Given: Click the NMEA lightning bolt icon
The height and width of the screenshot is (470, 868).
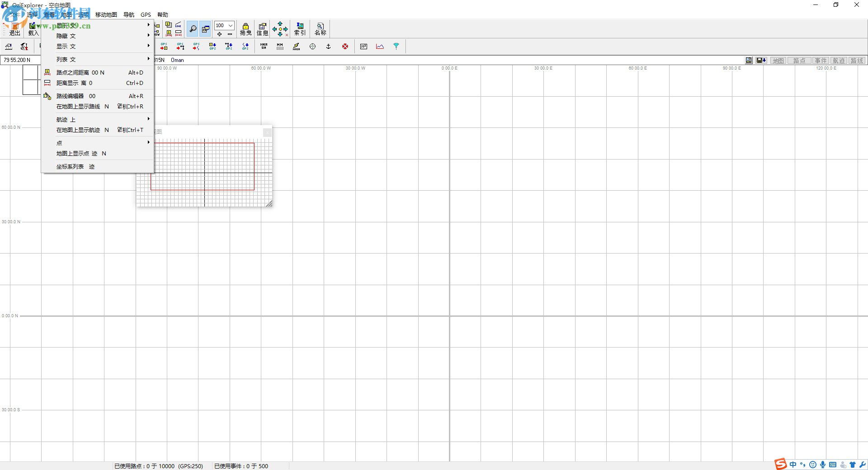Looking at the screenshot, I should [x=296, y=46].
